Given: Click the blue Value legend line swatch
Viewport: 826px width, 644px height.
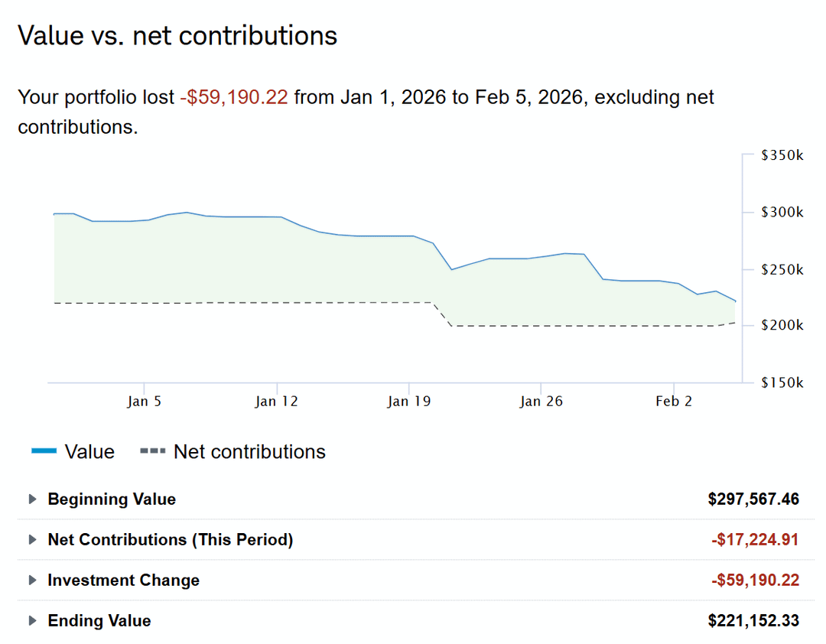Looking at the screenshot, I should click(44, 452).
